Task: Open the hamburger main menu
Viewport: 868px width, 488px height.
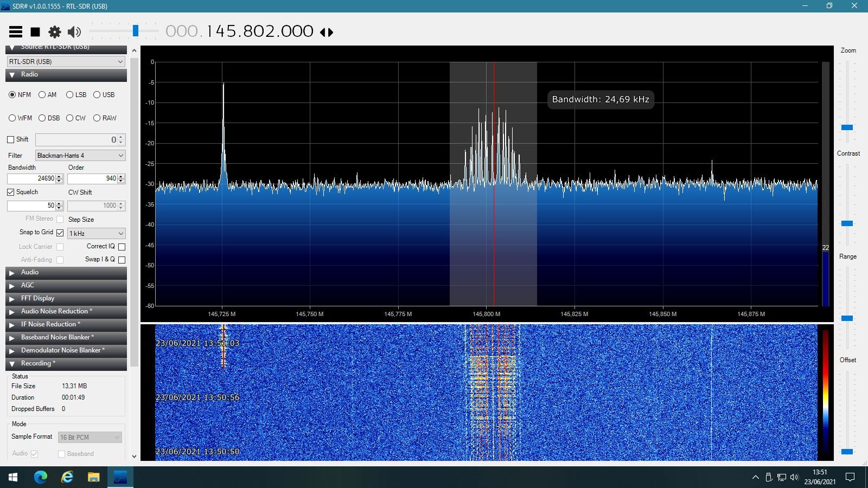Action: point(16,32)
